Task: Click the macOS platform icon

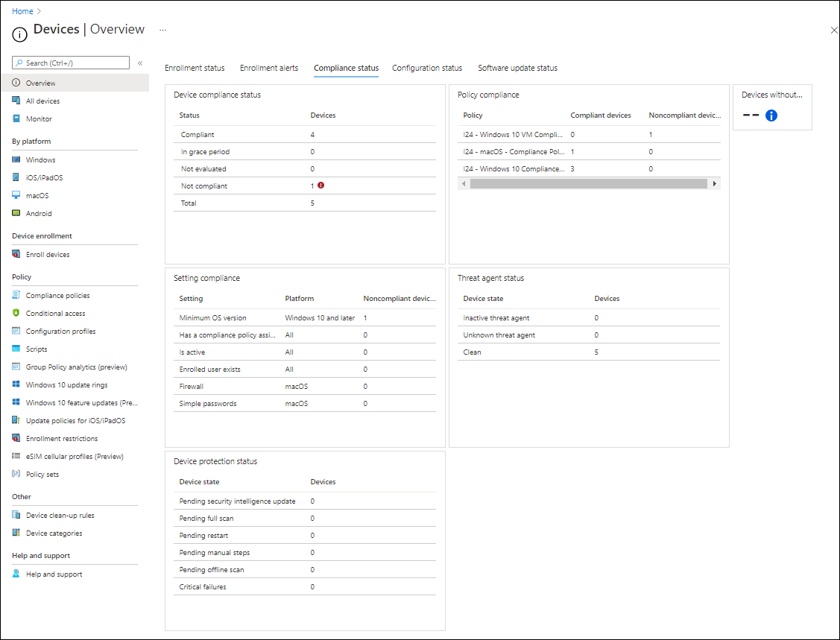Action: (16, 195)
